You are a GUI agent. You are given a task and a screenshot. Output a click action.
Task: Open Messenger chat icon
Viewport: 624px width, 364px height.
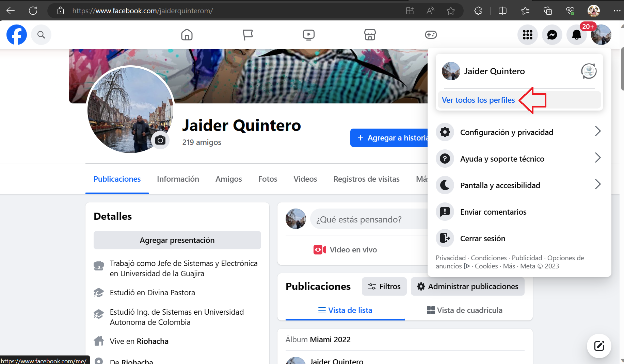[x=552, y=35]
